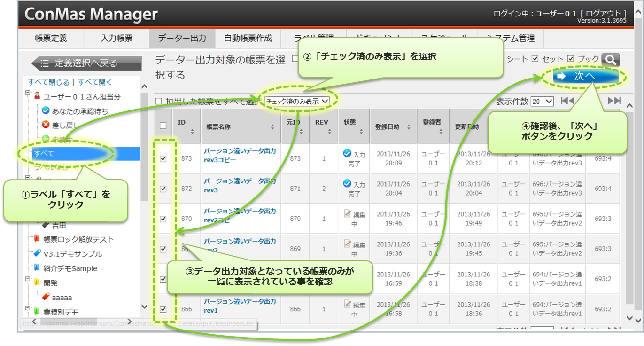Select あなたの承認待ち in the tree
644x346 pixels.
80,111
